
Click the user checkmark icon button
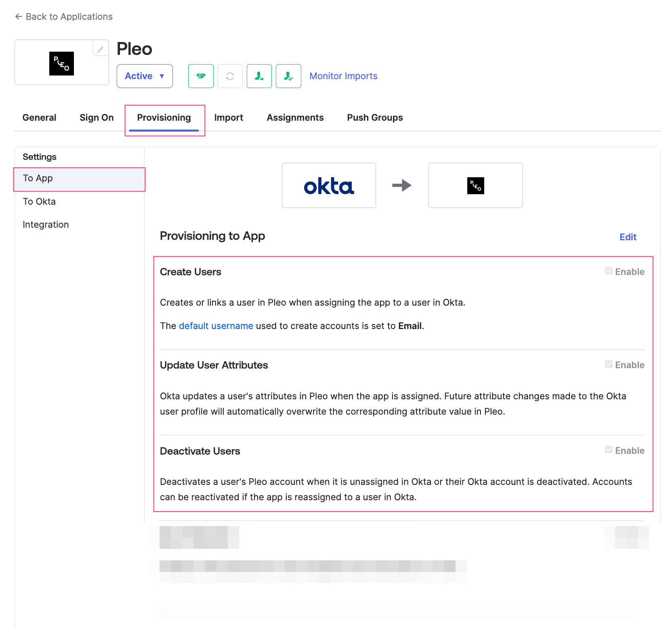(288, 76)
